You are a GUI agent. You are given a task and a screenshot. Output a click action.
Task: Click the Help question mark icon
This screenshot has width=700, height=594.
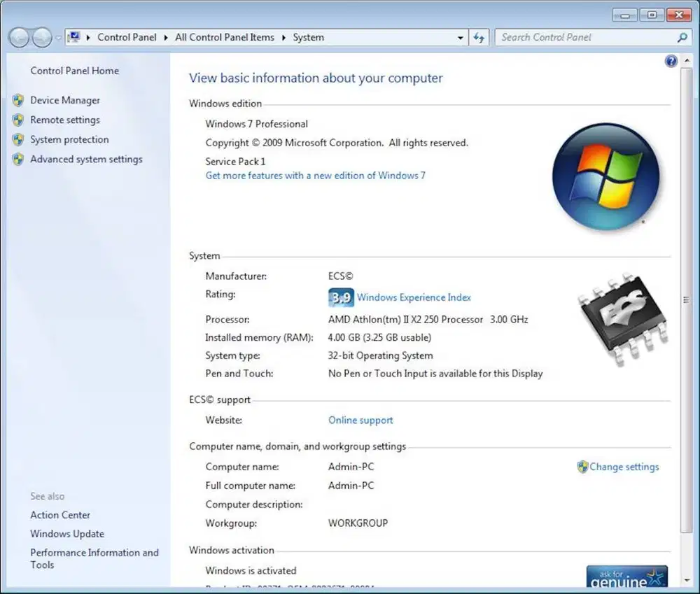pos(671,61)
